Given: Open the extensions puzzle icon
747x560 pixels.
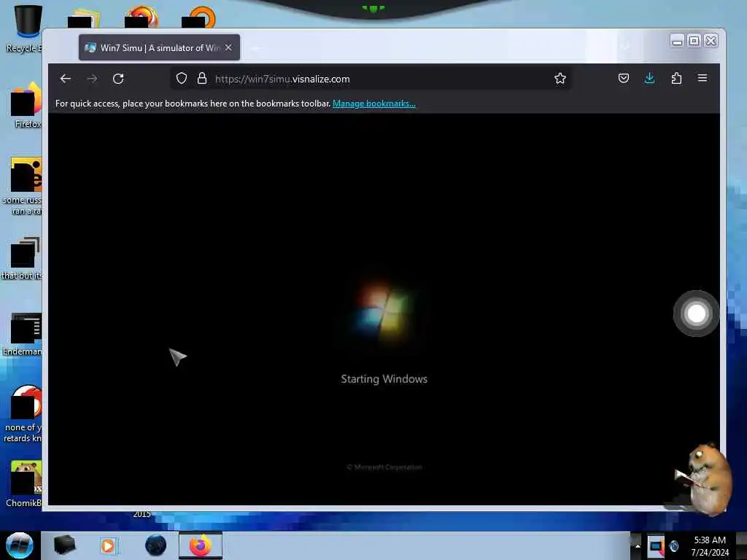Looking at the screenshot, I should point(676,78).
